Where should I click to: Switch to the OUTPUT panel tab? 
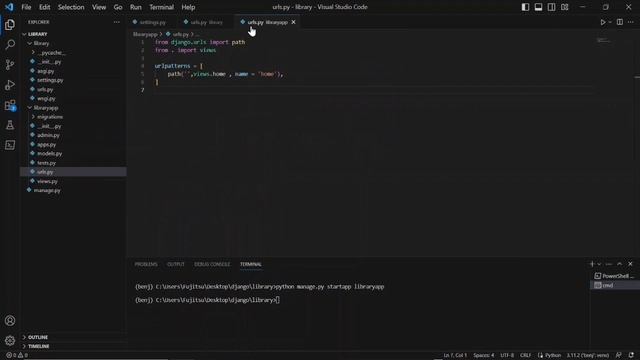pos(176,264)
